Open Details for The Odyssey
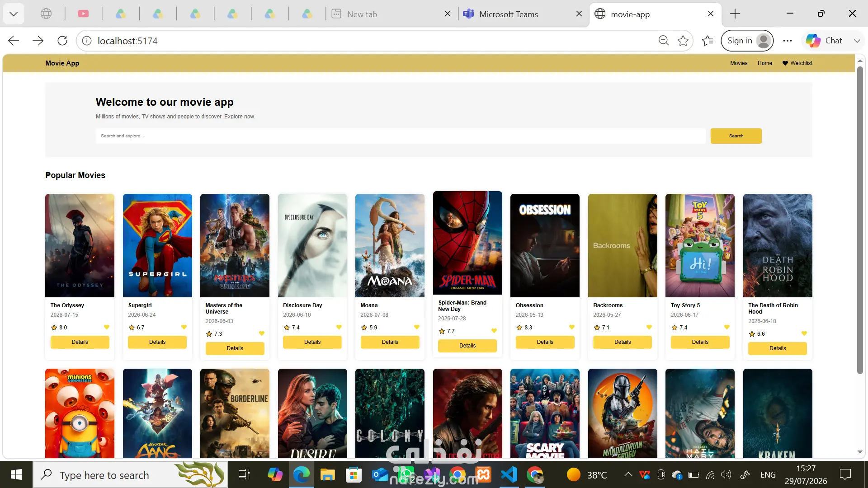 coord(80,342)
